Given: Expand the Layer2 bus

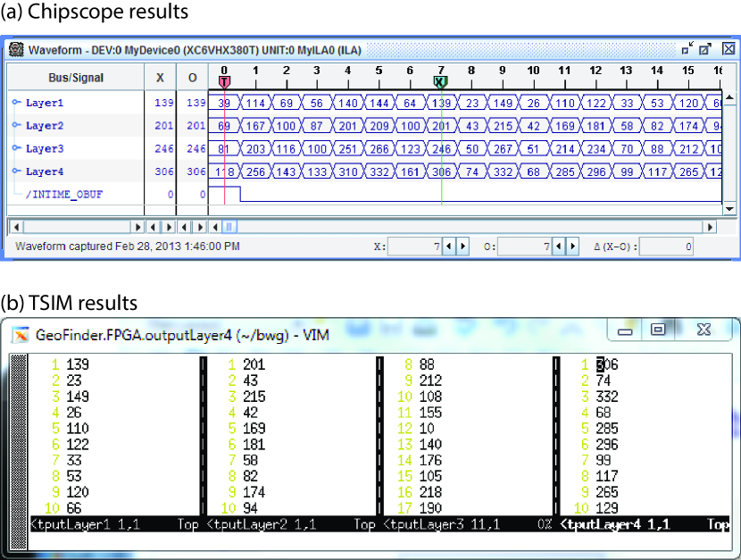Looking at the screenshot, I should click(x=16, y=126).
